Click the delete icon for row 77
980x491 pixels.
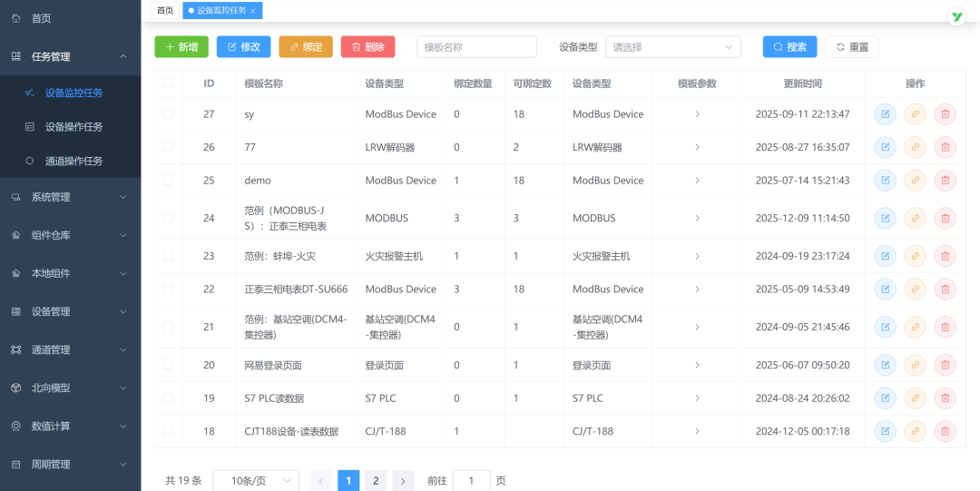point(945,147)
